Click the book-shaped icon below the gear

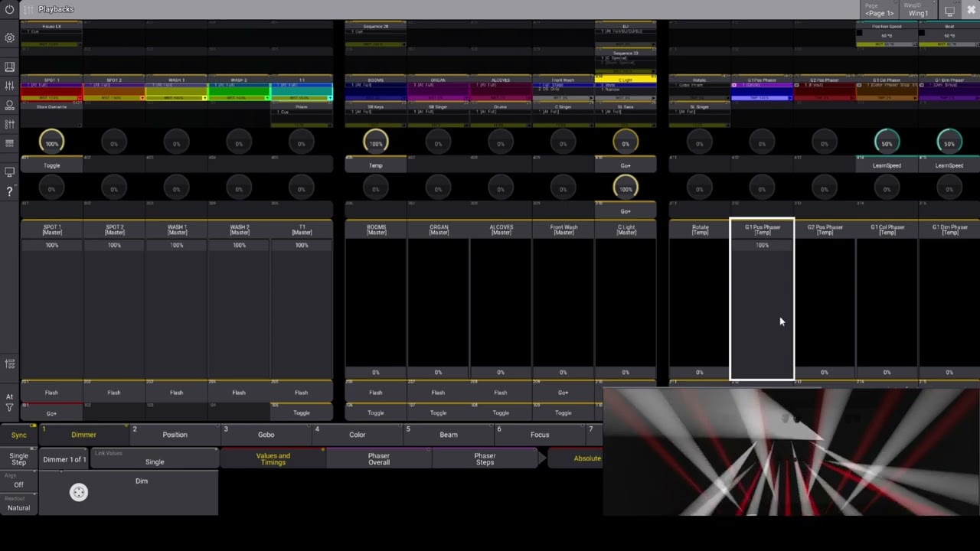click(x=9, y=67)
